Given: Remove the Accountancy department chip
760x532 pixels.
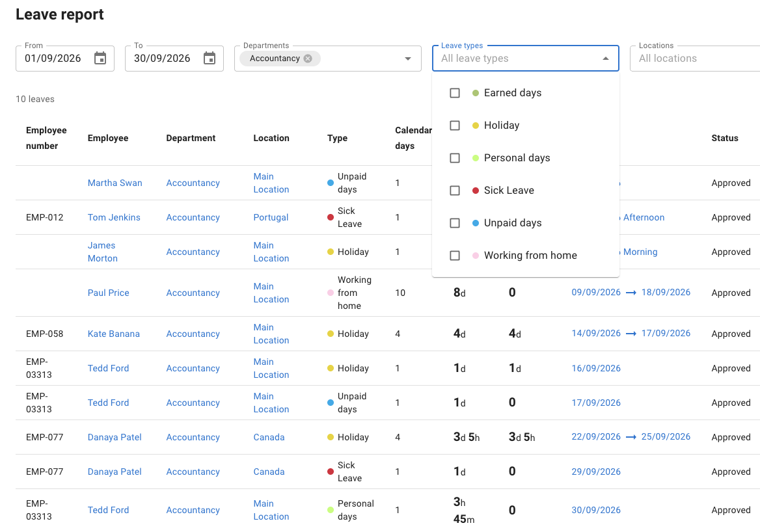Looking at the screenshot, I should [308, 58].
